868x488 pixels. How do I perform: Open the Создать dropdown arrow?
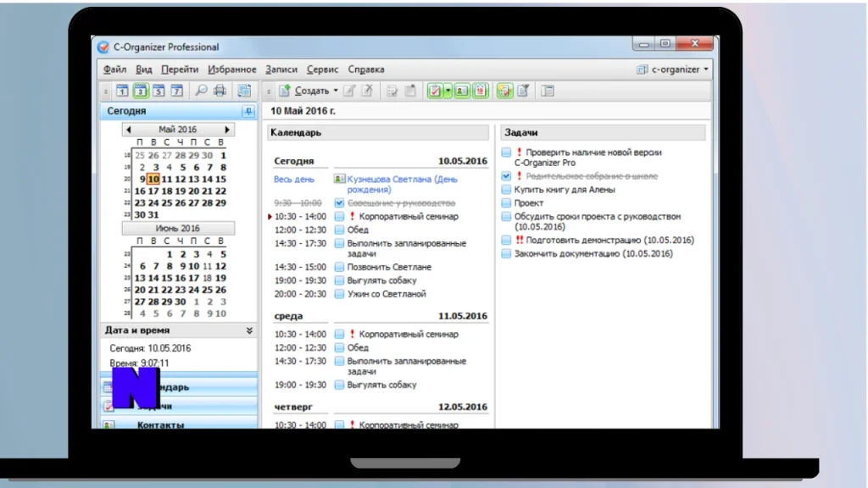pos(336,91)
